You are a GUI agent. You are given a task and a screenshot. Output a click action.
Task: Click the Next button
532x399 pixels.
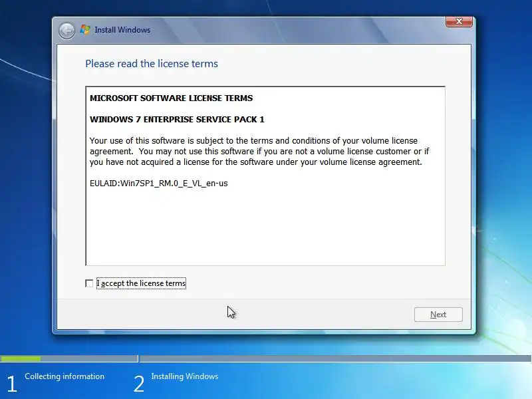click(438, 315)
